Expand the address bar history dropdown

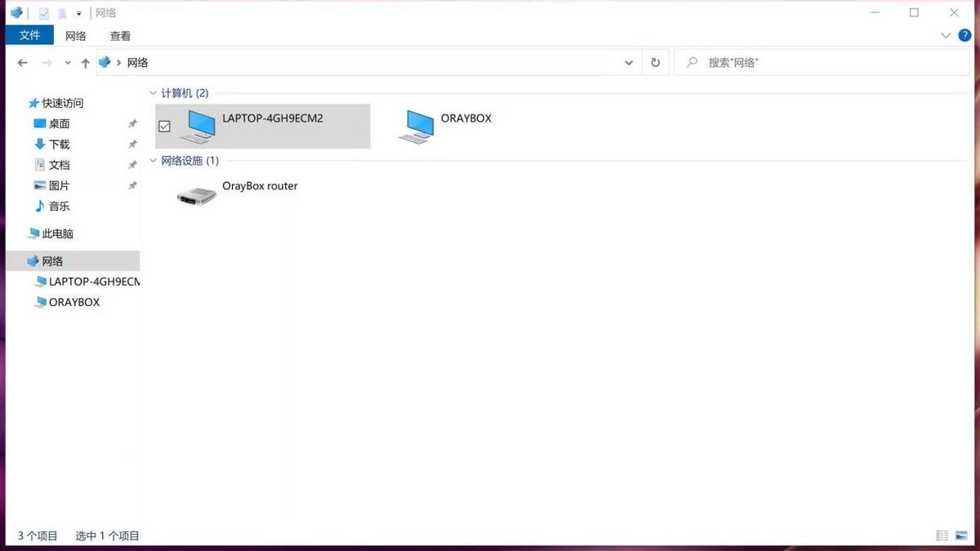(x=628, y=63)
